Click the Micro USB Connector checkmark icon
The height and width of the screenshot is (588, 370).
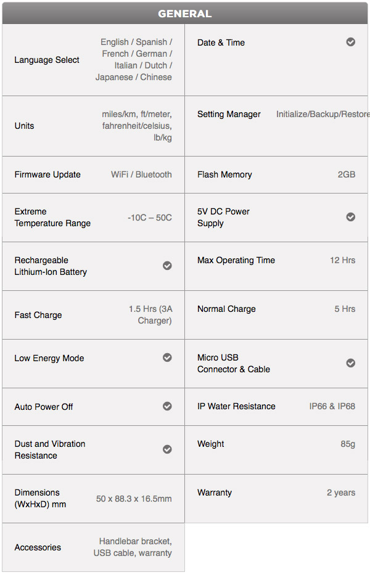[x=350, y=363]
